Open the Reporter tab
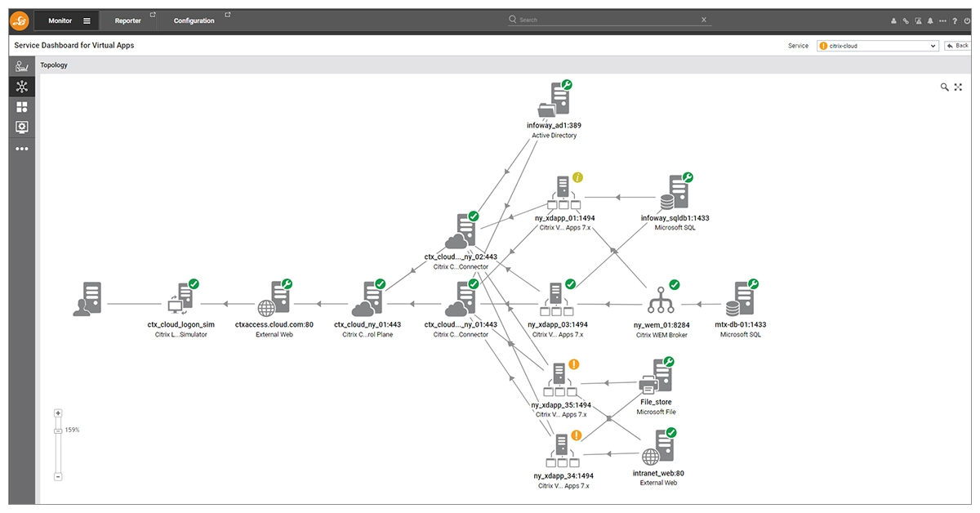 pos(127,21)
